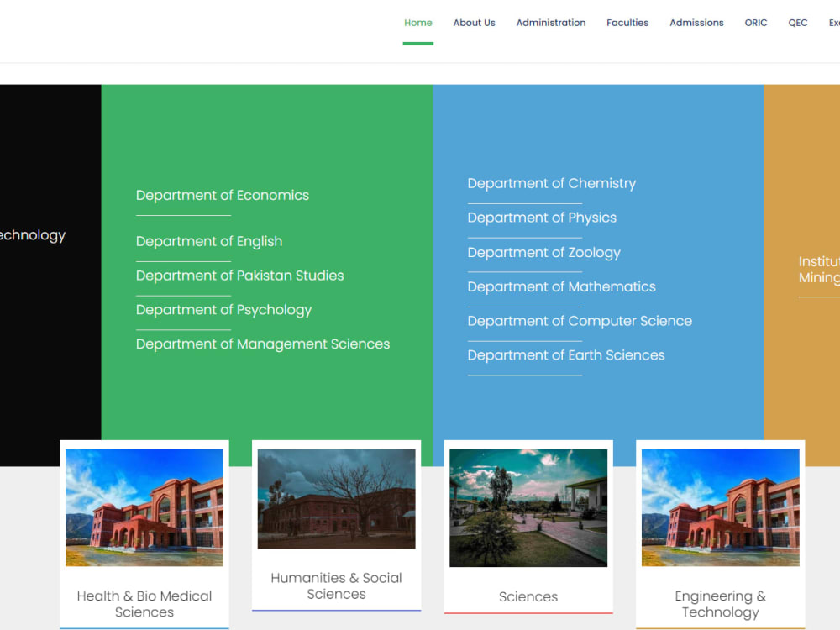Select the Sciences faculty thumbnail image
The height and width of the screenshot is (630, 840).
click(528, 508)
